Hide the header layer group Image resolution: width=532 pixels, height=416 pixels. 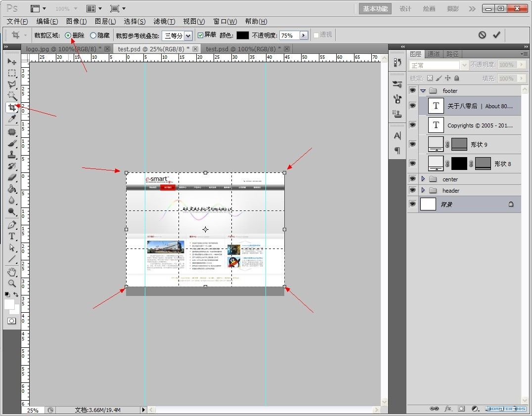[x=412, y=190]
